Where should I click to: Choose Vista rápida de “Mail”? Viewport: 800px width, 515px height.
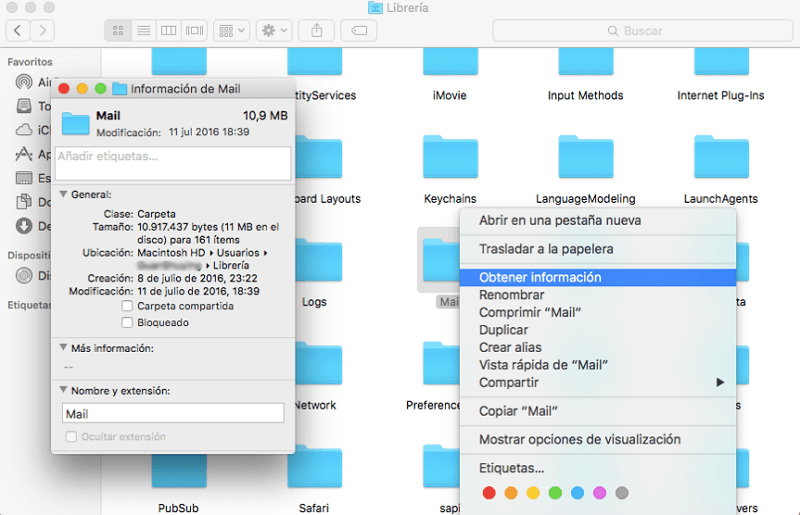[597, 365]
